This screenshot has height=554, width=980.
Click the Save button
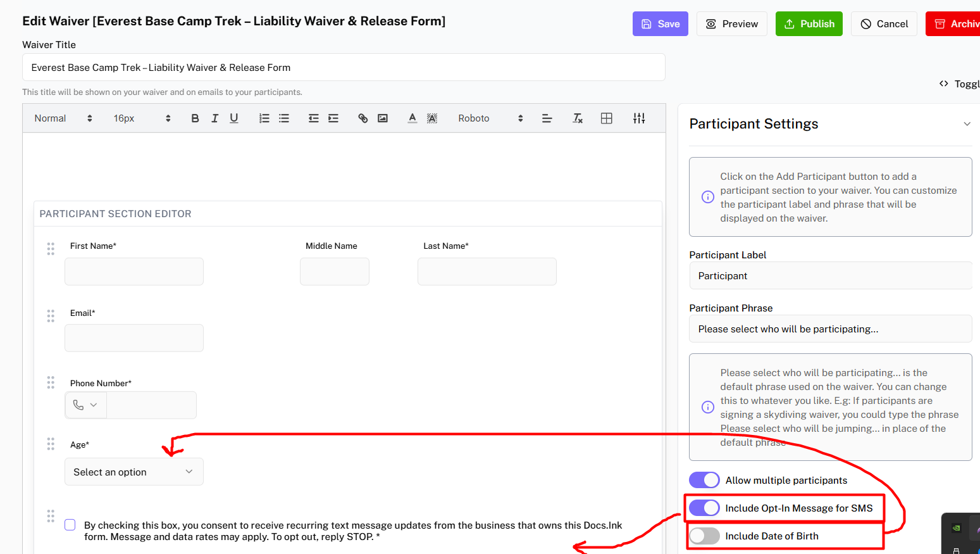[660, 24]
